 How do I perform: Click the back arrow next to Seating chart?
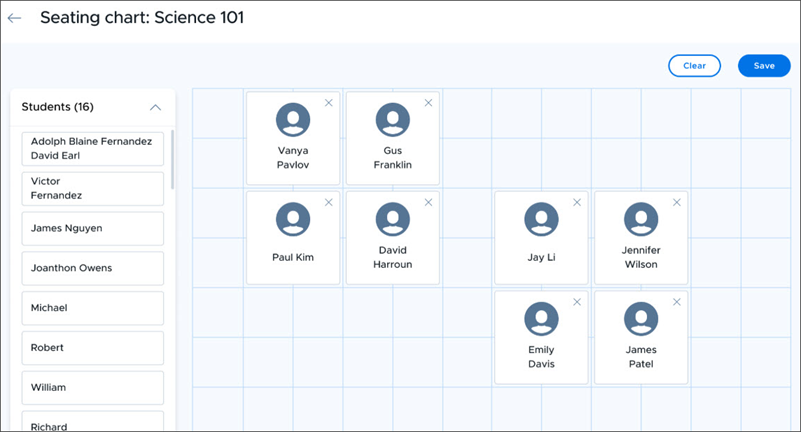tap(14, 18)
